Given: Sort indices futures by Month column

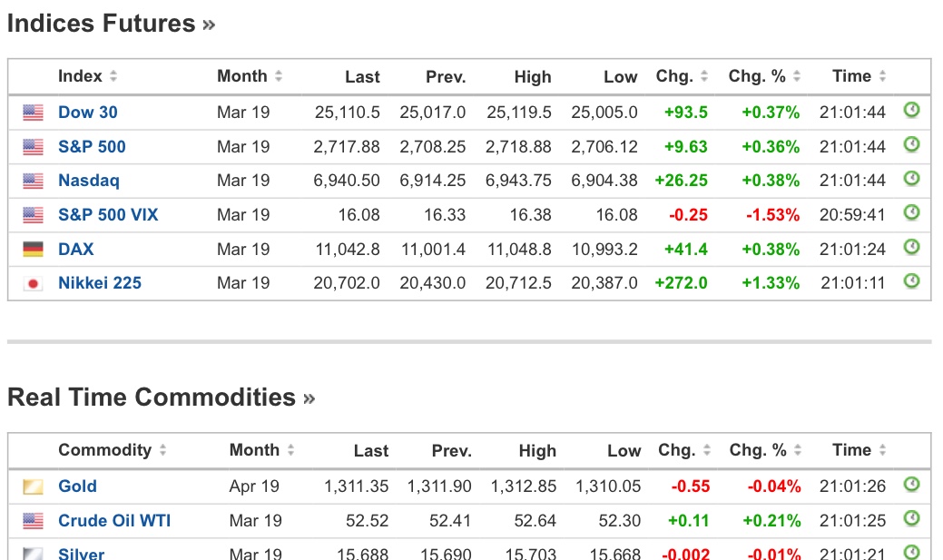Looking at the screenshot, I should coord(279,77).
